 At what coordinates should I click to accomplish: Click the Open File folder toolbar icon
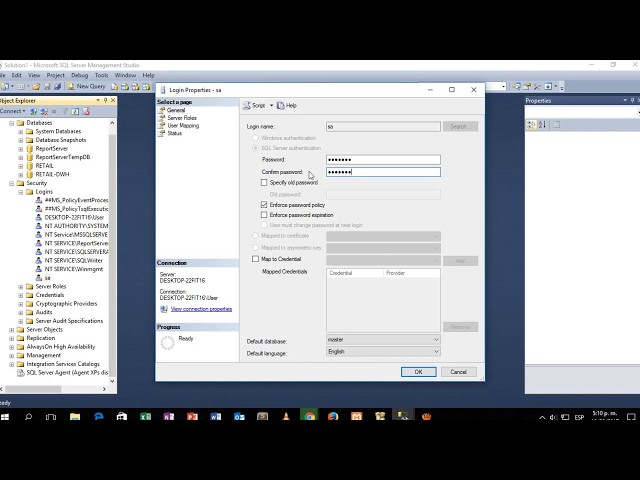tap(36, 87)
